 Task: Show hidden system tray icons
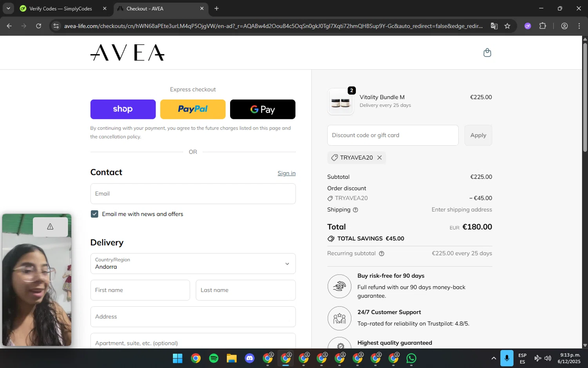(494, 358)
